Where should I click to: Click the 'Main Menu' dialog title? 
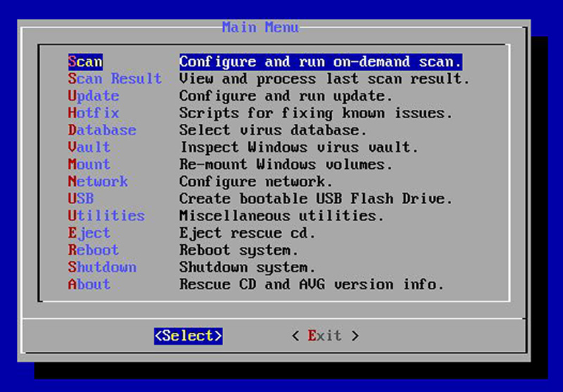pyautogui.click(x=260, y=27)
